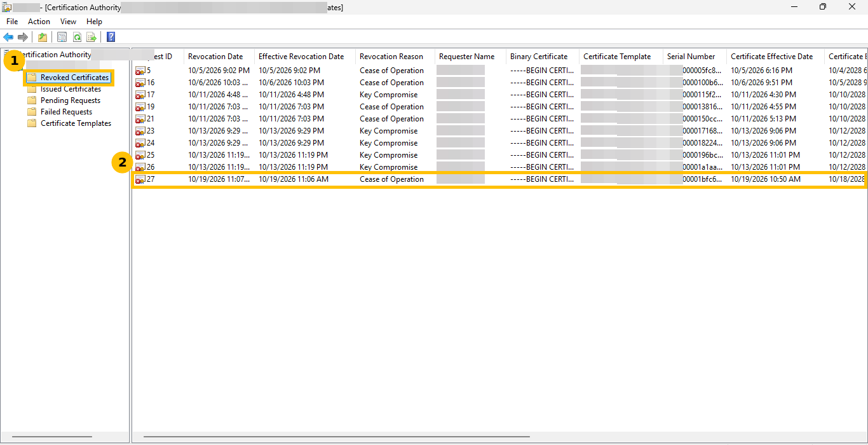Click effective revocation date 10/6/2026 10:03 PM
The width and height of the screenshot is (868, 445).
pos(291,83)
